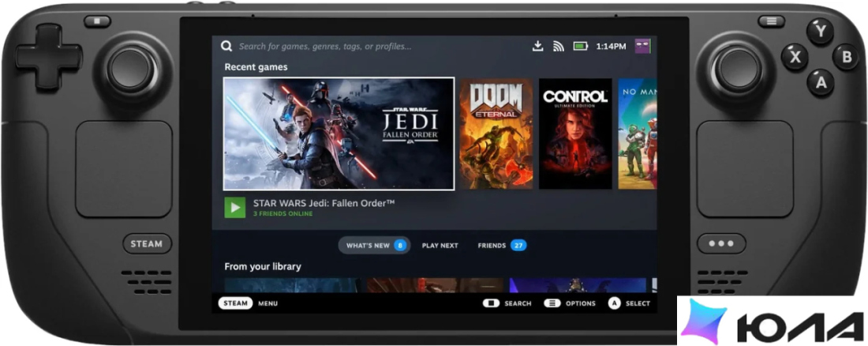
Task: Click the A button glyph in footer
Action: pyautogui.click(x=614, y=303)
